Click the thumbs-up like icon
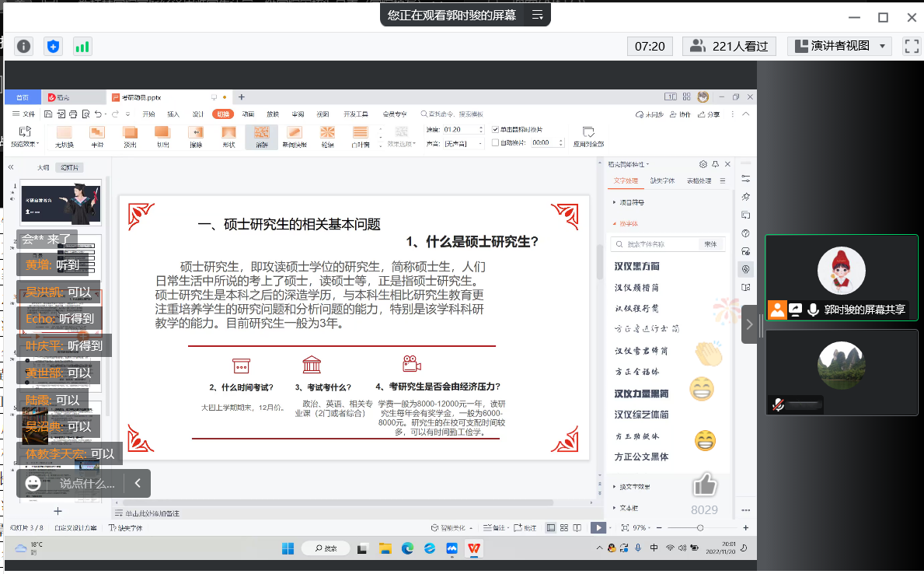The image size is (924, 574). (704, 486)
